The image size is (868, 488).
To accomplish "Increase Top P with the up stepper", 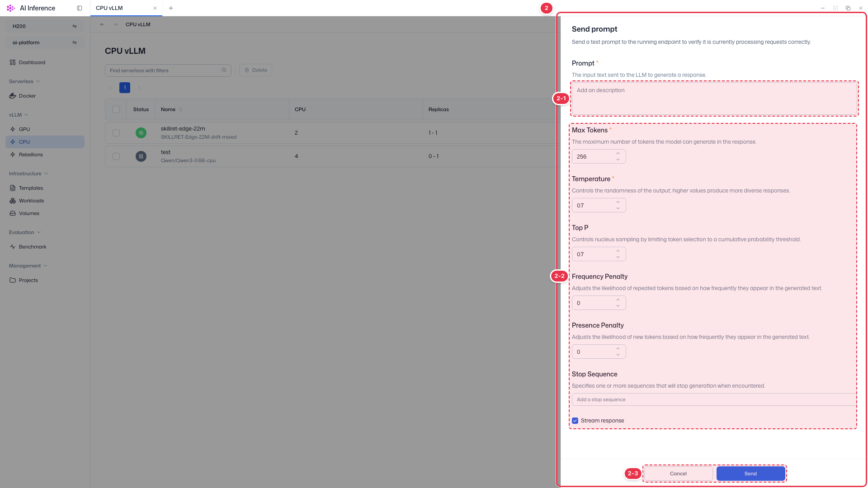I will pos(618,251).
